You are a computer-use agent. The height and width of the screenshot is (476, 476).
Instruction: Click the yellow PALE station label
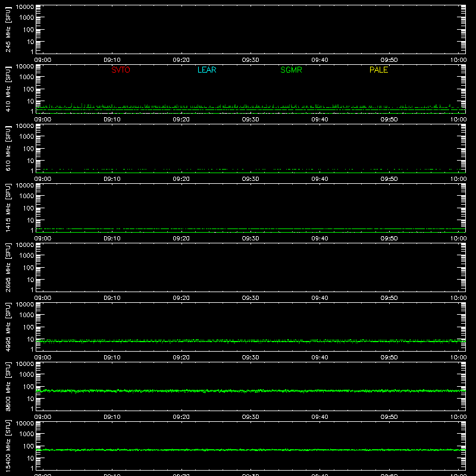(x=378, y=70)
